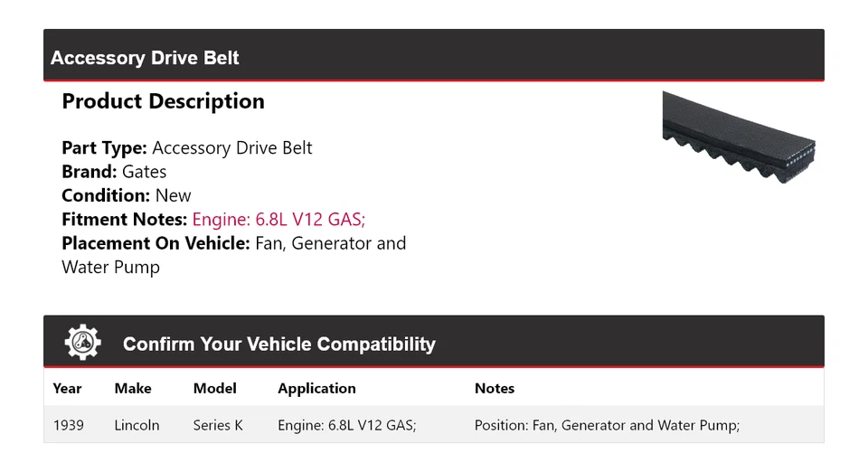Click the red fitment notes engine text
The width and height of the screenshot is (868, 472).
click(x=278, y=219)
